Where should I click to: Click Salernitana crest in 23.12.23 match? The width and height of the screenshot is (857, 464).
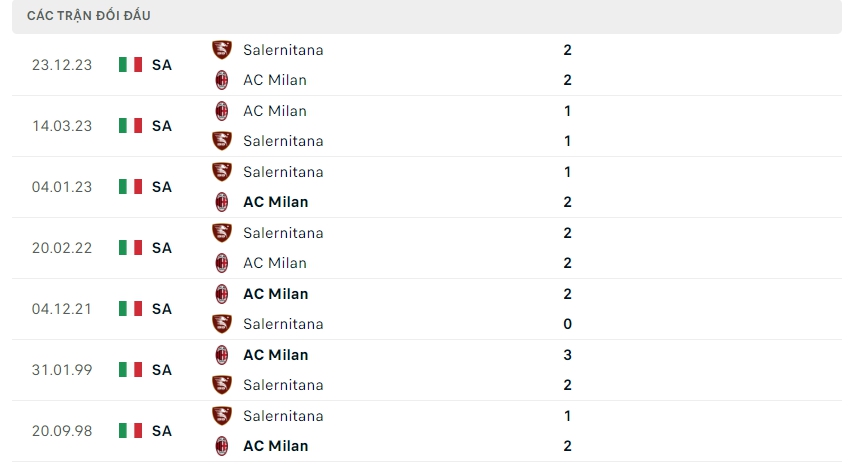coord(222,50)
